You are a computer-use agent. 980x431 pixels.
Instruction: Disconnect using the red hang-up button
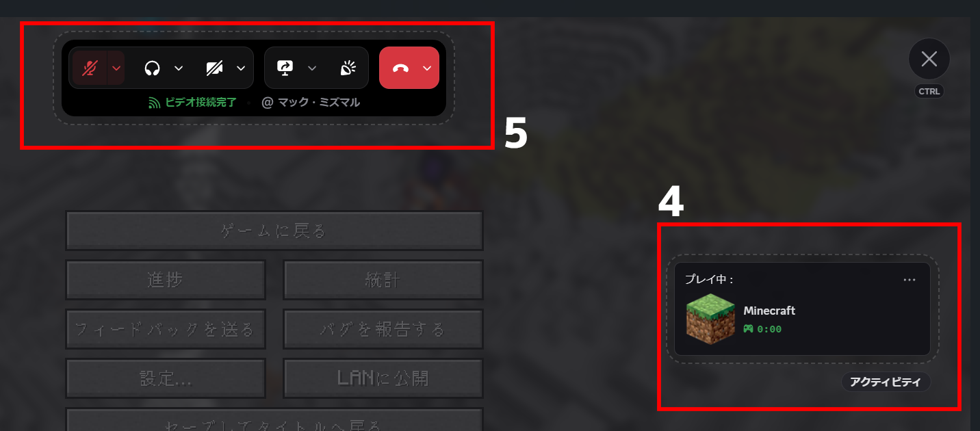click(400, 68)
